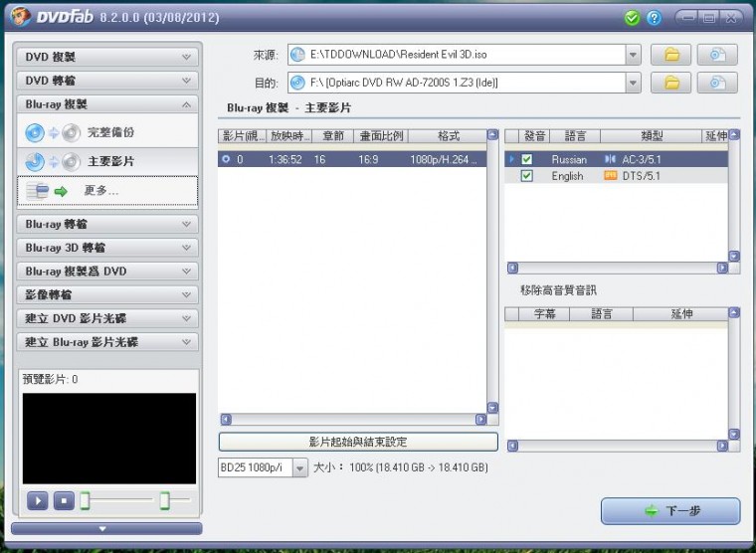Open 更多... more copy modes

click(107, 191)
